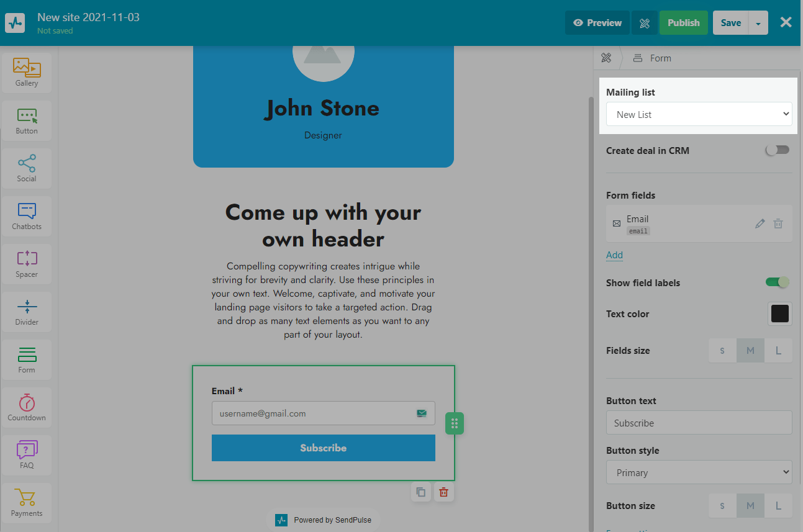Open the design tools icon beside Preview
Image resolution: width=803 pixels, height=532 pixels.
click(x=645, y=23)
